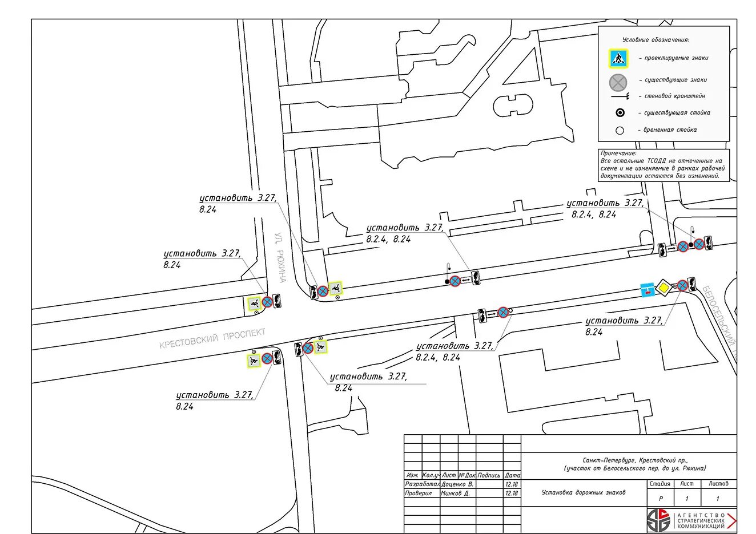
Task: Click the 'временная стойка' legend text
Action: (670, 130)
